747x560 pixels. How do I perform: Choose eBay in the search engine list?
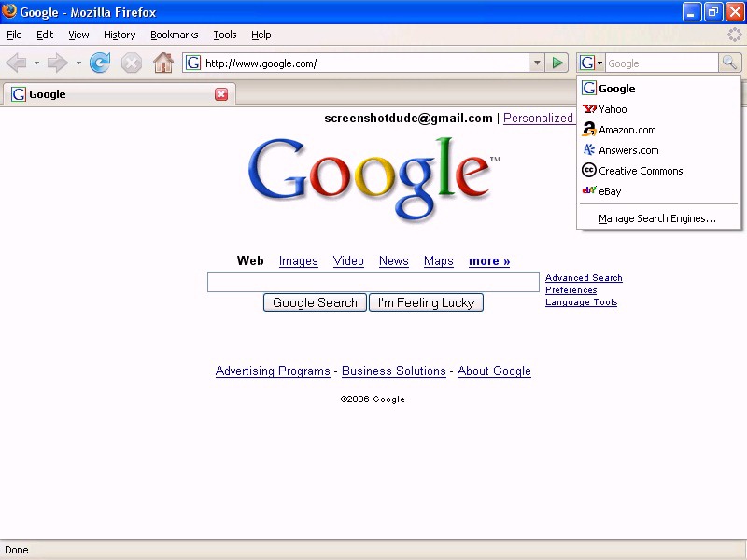tap(658, 191)
